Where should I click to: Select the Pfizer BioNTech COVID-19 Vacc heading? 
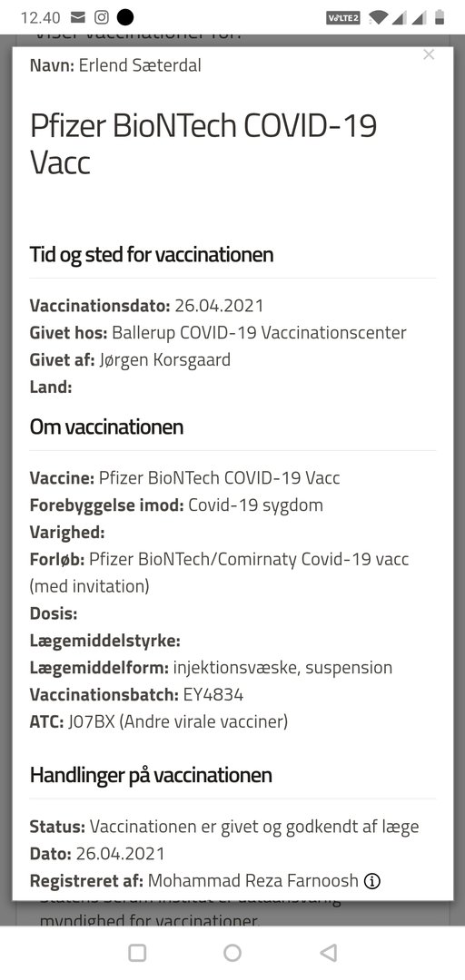203,144
